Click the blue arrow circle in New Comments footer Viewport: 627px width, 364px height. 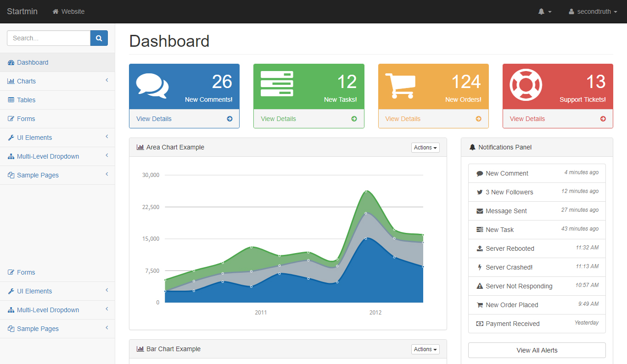click(230, 119)
